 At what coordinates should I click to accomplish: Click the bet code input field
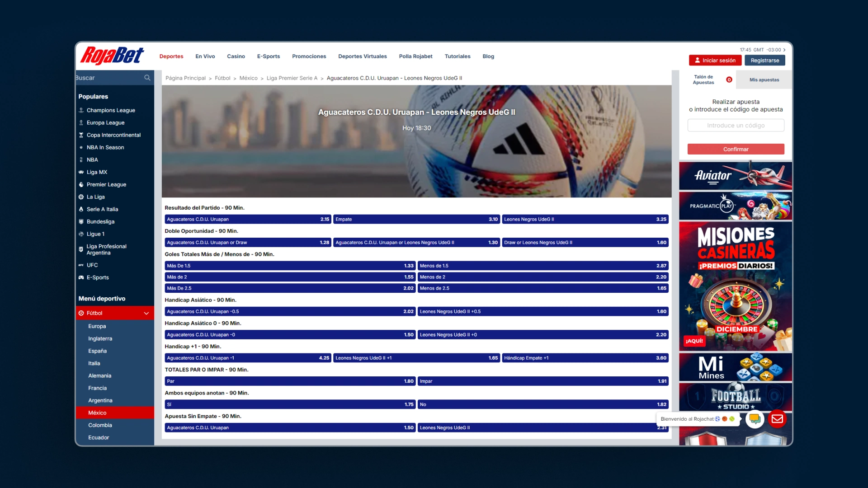click(736, 125)
